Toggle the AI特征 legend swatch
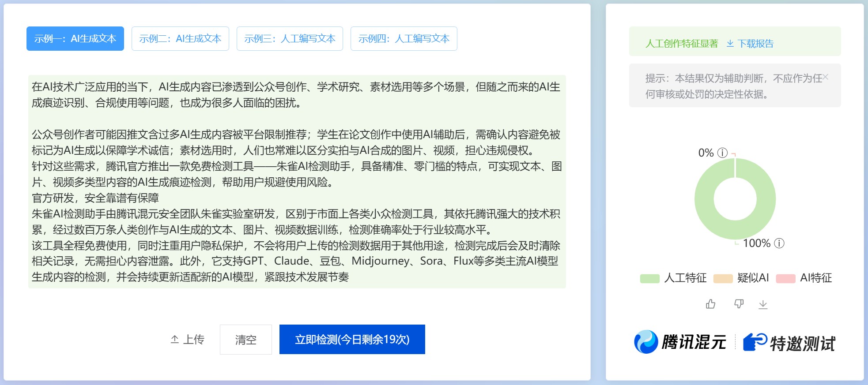The image size is (868, 385). pos(785,278)
